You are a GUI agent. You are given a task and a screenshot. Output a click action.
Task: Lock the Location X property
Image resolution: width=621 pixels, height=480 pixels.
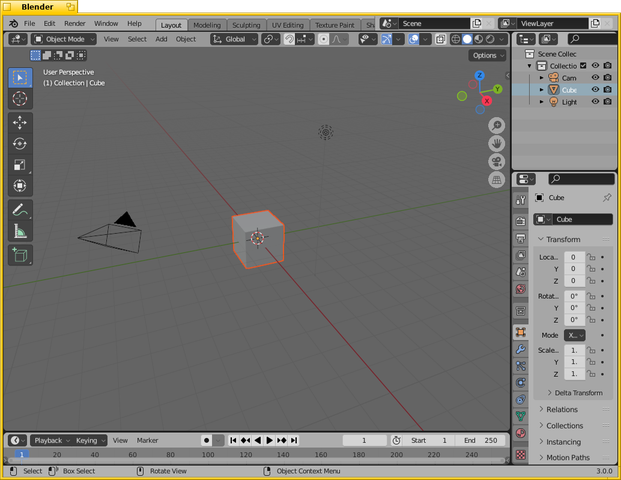[591, 257]
